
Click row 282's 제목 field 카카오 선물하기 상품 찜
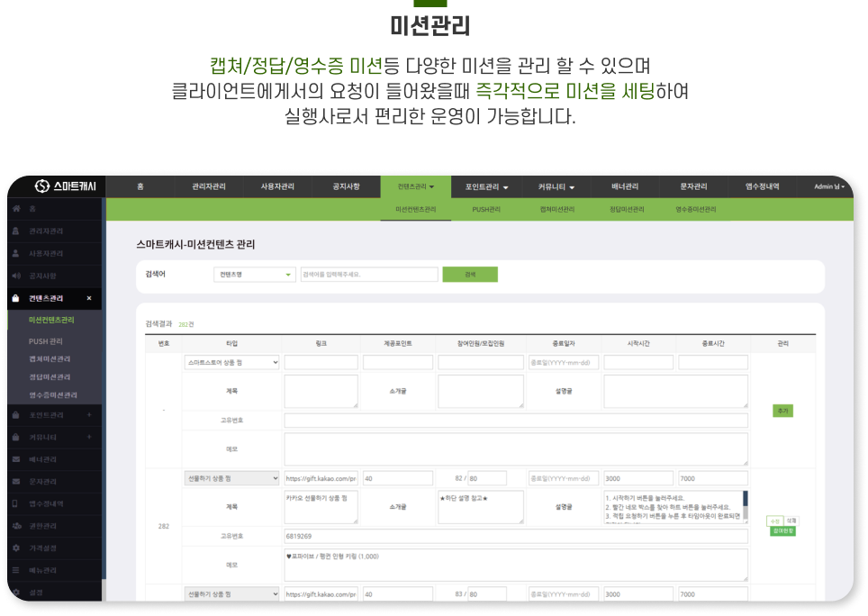click(321, 506)
